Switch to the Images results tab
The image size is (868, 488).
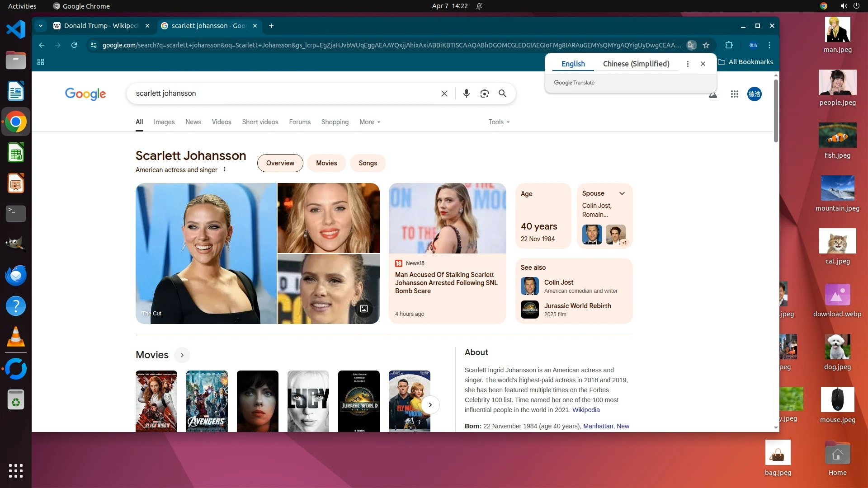coord(164,122)
